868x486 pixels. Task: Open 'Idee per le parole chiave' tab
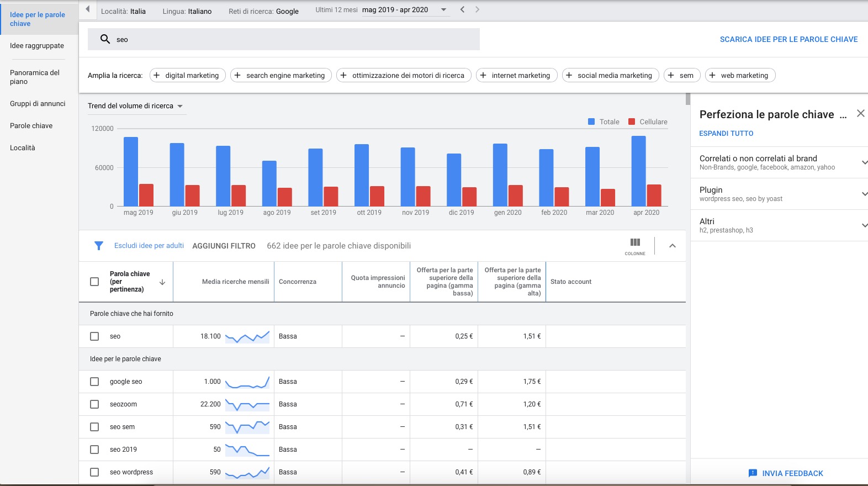click(39, 19)
